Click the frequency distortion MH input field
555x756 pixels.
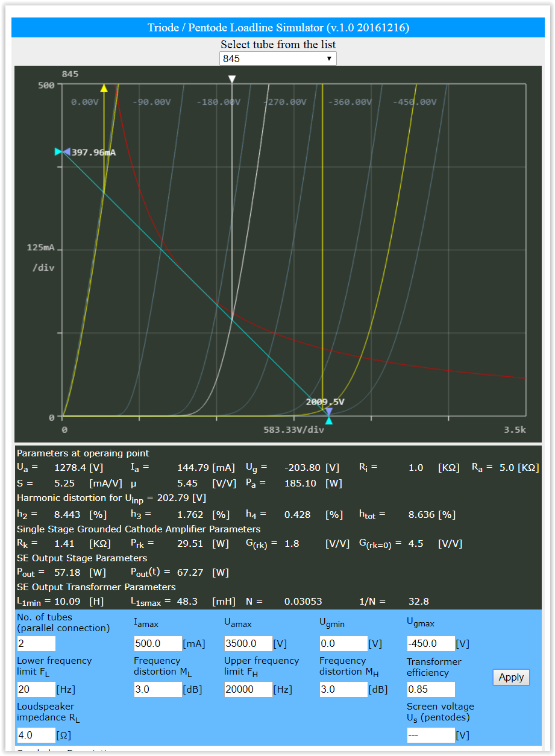coord(343,689)
